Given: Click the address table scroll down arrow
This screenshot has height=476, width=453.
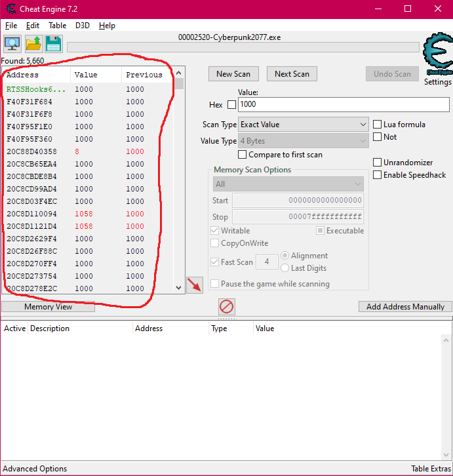Looking at the screenshot, I should [446, 455].
